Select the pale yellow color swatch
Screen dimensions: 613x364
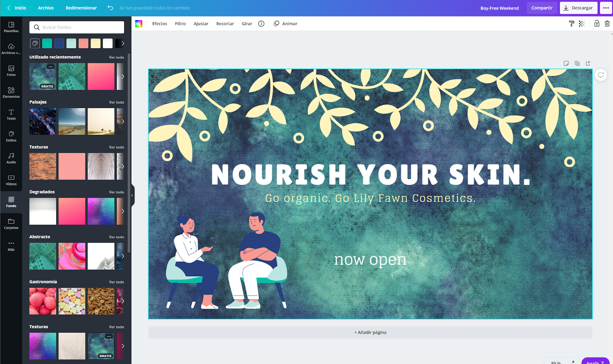pyautogui.click(x=96, y=43)
